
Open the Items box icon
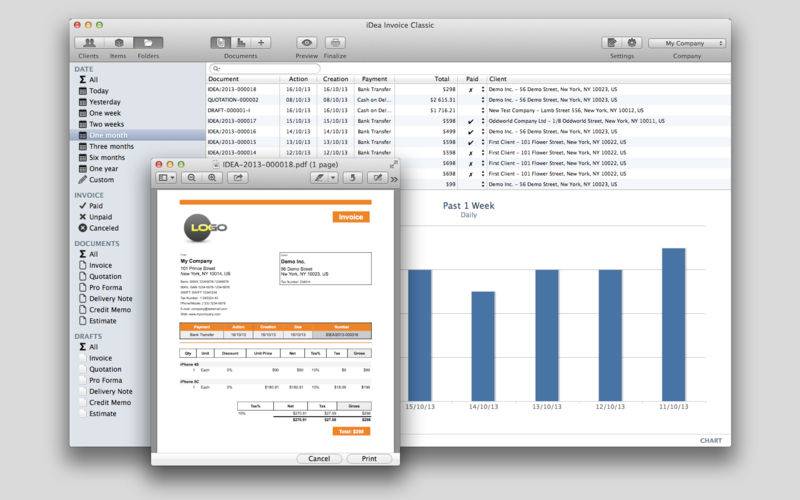pos(119,43)
